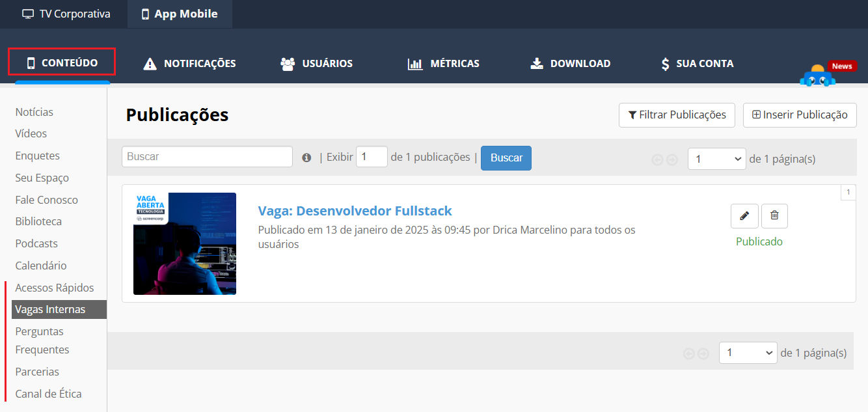Open Filtrar Publicações filter options

676,115
